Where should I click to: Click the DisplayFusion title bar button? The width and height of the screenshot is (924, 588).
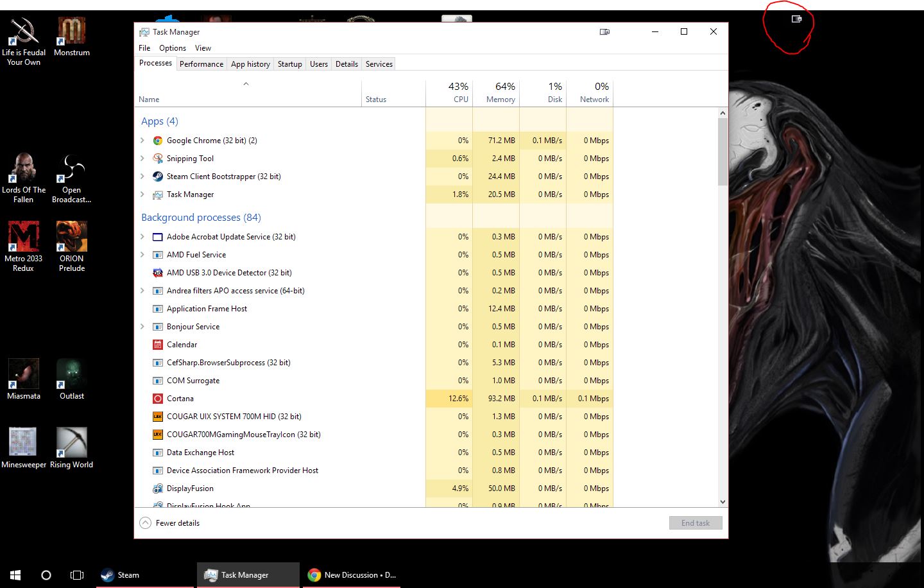coord(604,31)
